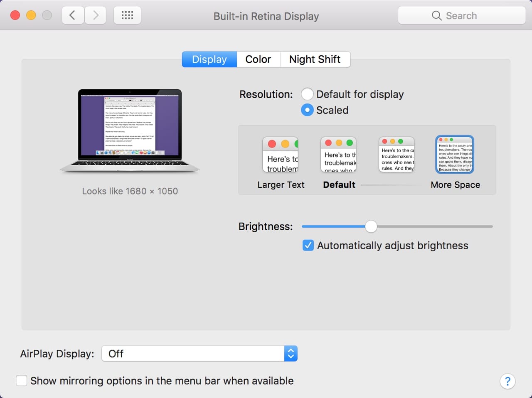Click the forward navigation arrow
This screenshot has width=532, height=398.
(96, 16)
